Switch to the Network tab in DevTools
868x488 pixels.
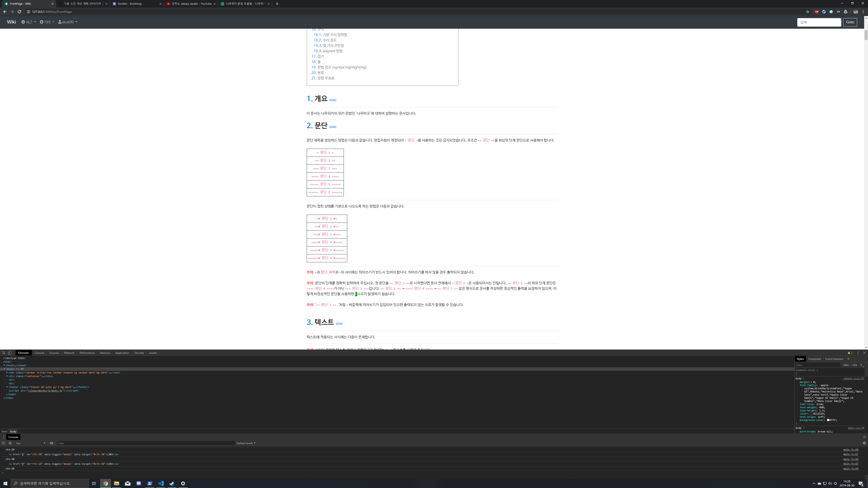69,353
